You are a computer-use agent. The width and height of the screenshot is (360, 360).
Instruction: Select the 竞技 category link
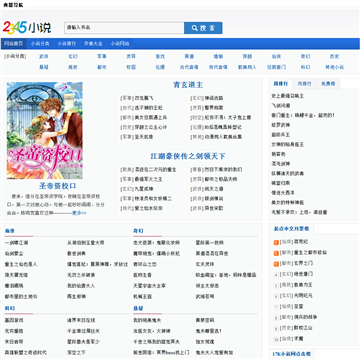(73, 67)
